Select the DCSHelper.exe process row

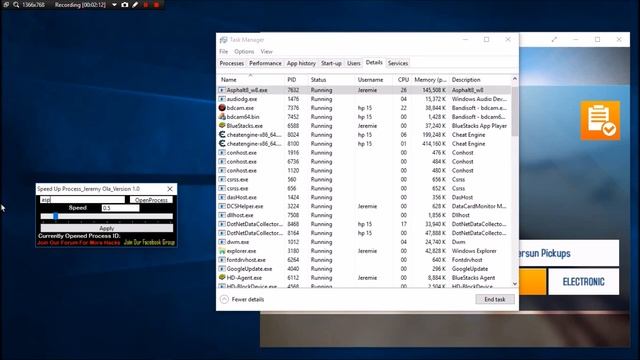point(364,206)
